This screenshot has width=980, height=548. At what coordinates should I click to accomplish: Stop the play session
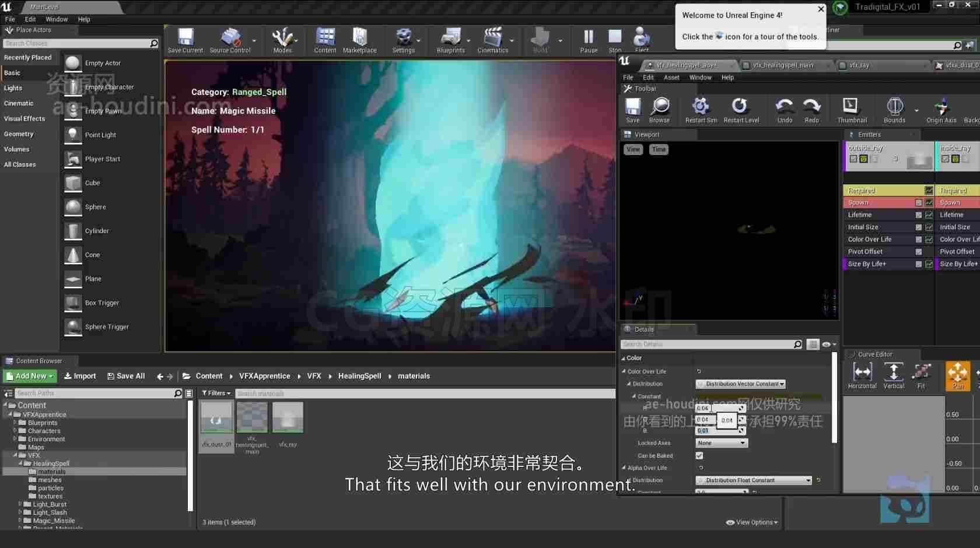[x=615, y=40]
